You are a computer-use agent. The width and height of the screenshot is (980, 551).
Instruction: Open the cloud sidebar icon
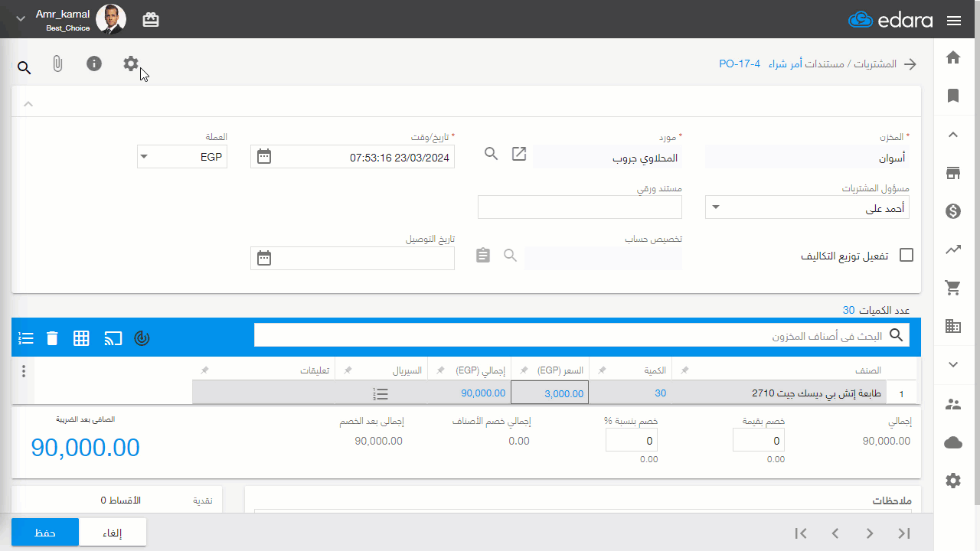953,442
